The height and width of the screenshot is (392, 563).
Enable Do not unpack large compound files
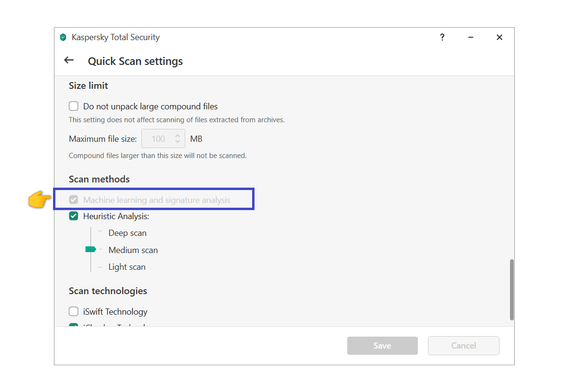point(74,106)
